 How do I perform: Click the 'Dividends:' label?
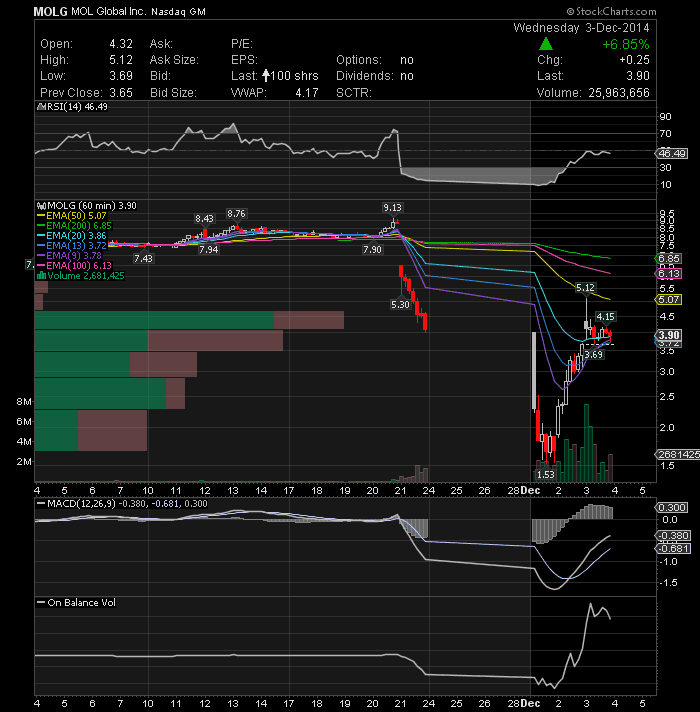click(x=365, y=76)
